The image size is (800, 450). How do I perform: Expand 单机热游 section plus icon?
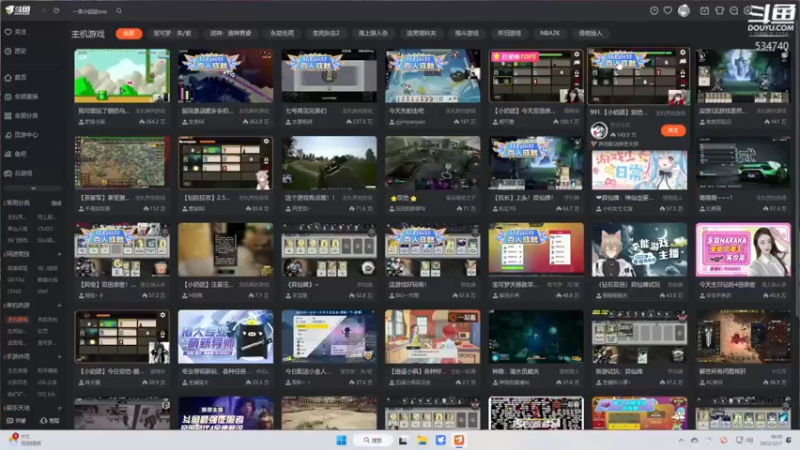tap(59, 305)
